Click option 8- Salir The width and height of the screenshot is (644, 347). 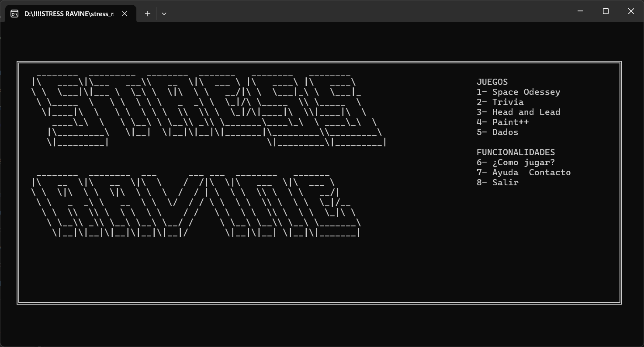coord(498,182)
